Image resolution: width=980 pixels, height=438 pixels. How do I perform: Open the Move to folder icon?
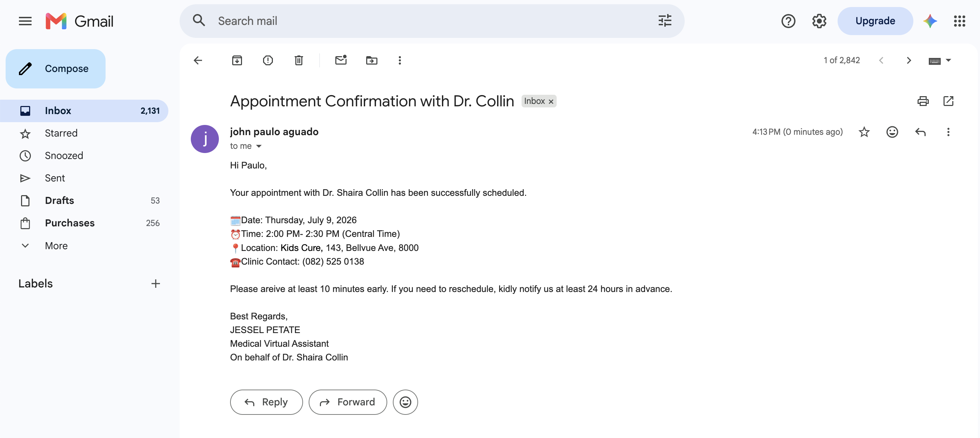pos(372,60)
